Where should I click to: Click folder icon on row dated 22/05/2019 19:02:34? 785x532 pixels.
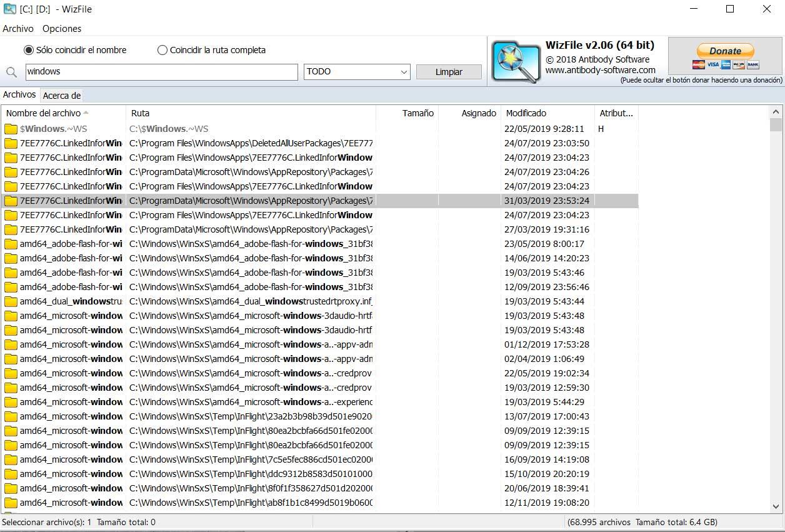point(11,373)
